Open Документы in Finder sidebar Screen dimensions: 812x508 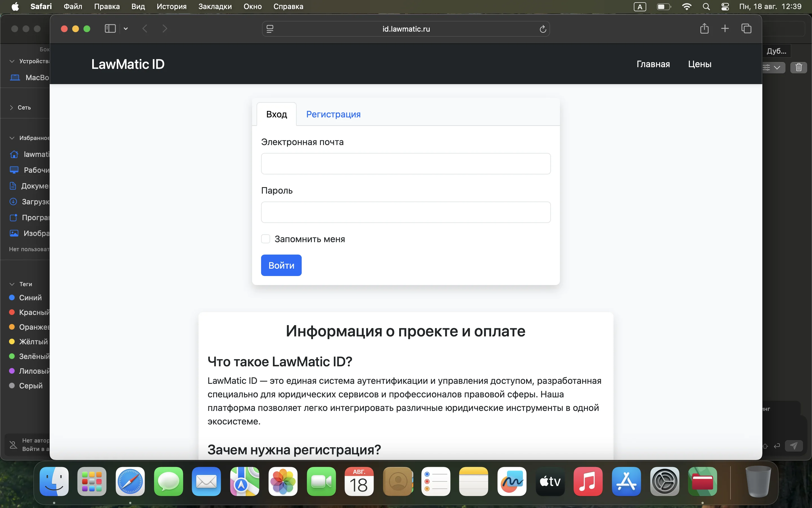(30, 186)
